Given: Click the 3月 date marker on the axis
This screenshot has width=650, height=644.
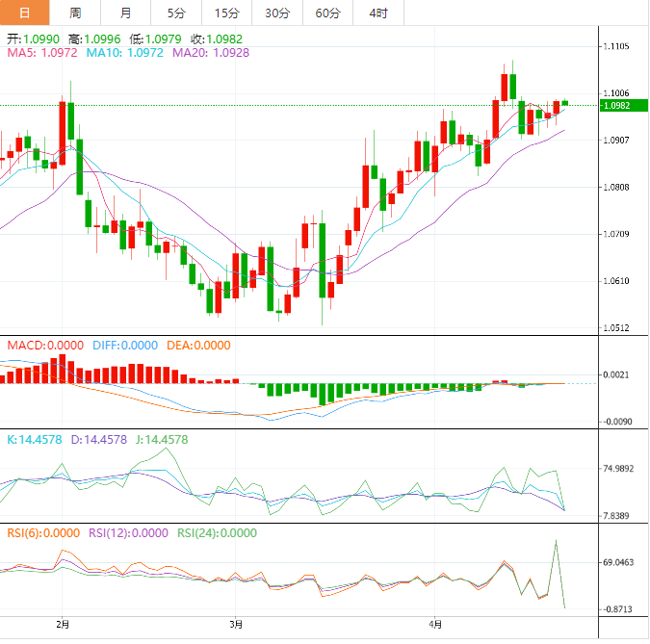Looking at the screenshot, I should click(x=236, y=625).
